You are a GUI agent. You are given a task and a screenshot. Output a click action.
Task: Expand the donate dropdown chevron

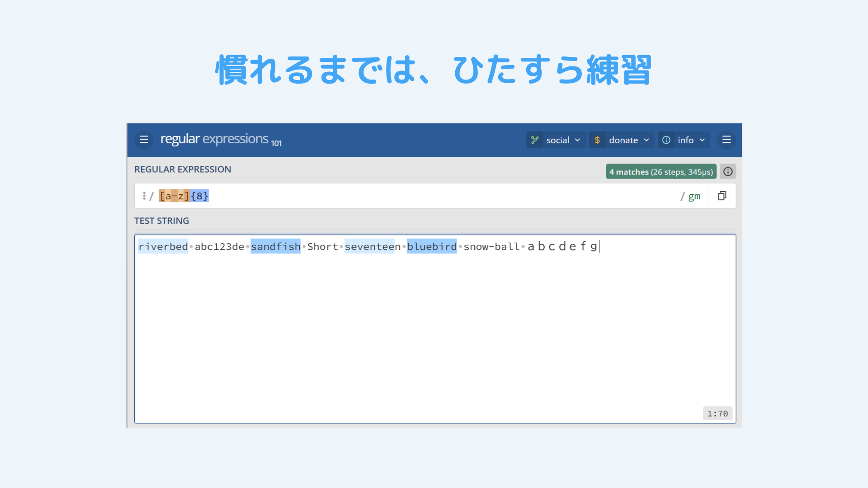click(x=646, y=140)
